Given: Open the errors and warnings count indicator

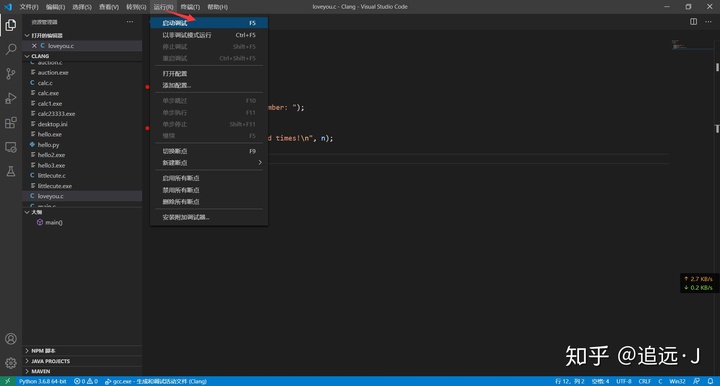Looking at the screenshot, I should pos(86,381).
